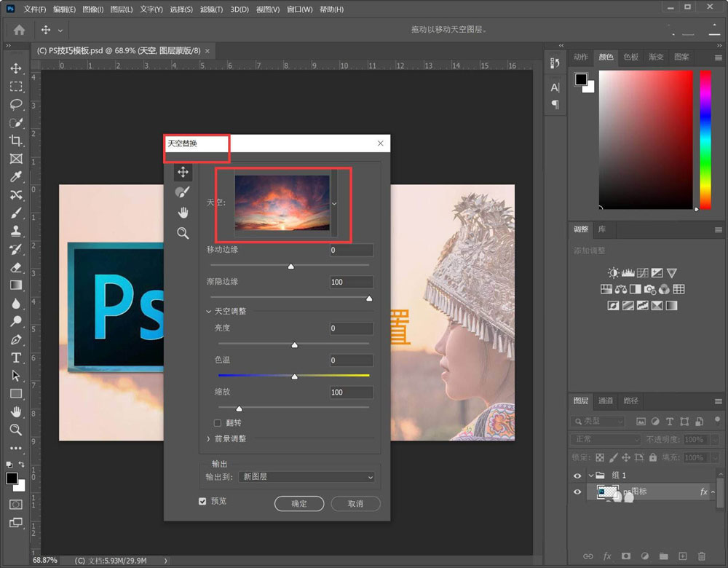Image resolution: width=728 pixels, height=568 pixels.
Task: Open the 图像(I) menu
Action: click(93, 9)
